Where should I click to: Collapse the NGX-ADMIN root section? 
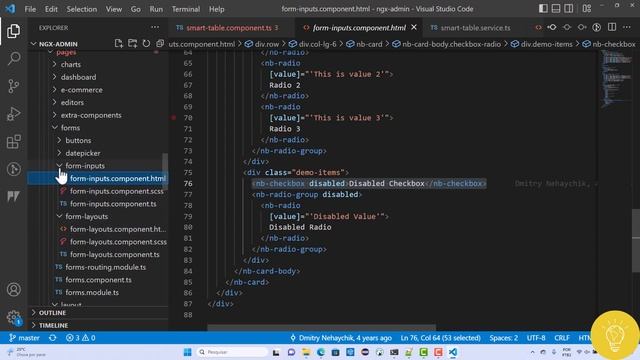tap(58, 44)
